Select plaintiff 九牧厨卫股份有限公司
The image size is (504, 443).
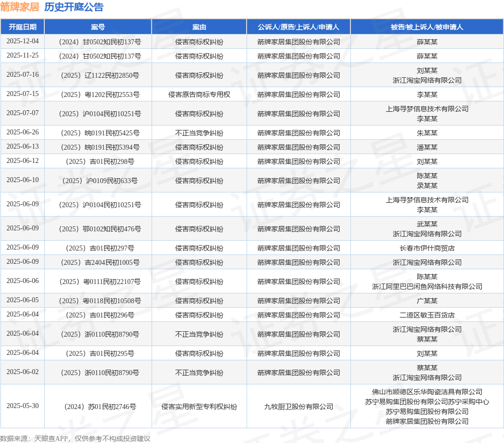click(x=299, y=407)
